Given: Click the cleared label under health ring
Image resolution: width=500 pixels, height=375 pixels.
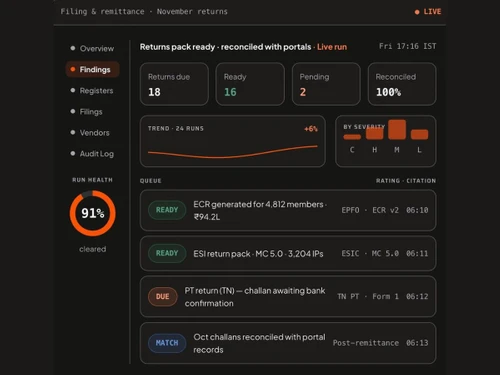Looking at the screenshot, I should pyautogui.click(x=93, y=249).
